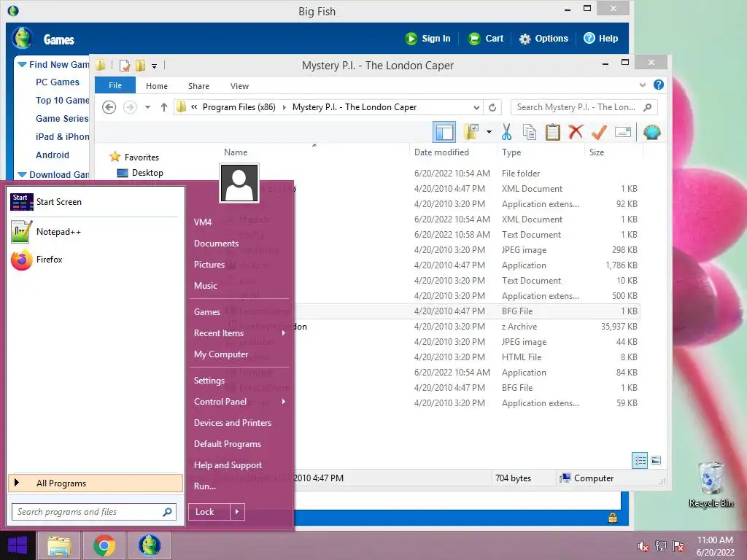This screenshot has height=560, width=747.
Task: Launch Firefox from start menu
Action: (x=95, y=260)
